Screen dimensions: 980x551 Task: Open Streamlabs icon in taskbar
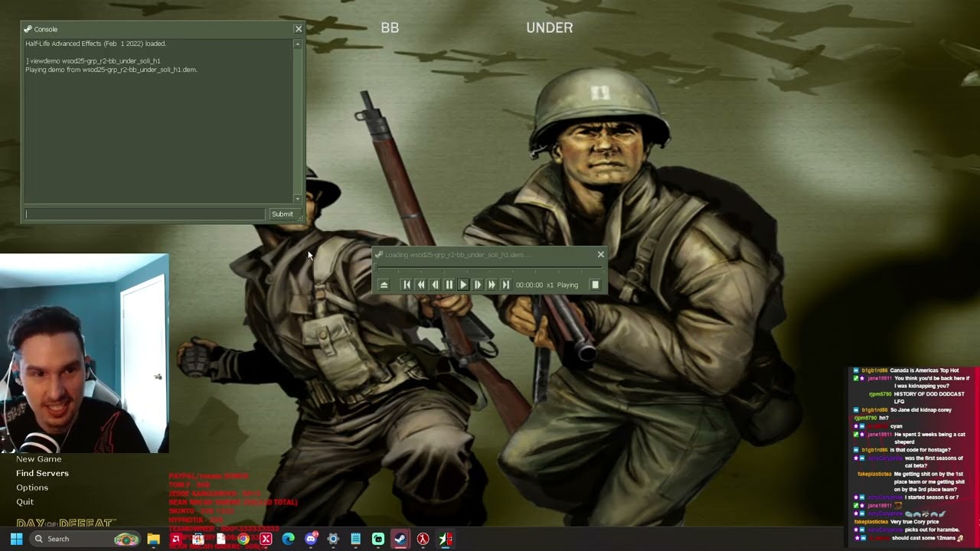[x=377, y=539]
